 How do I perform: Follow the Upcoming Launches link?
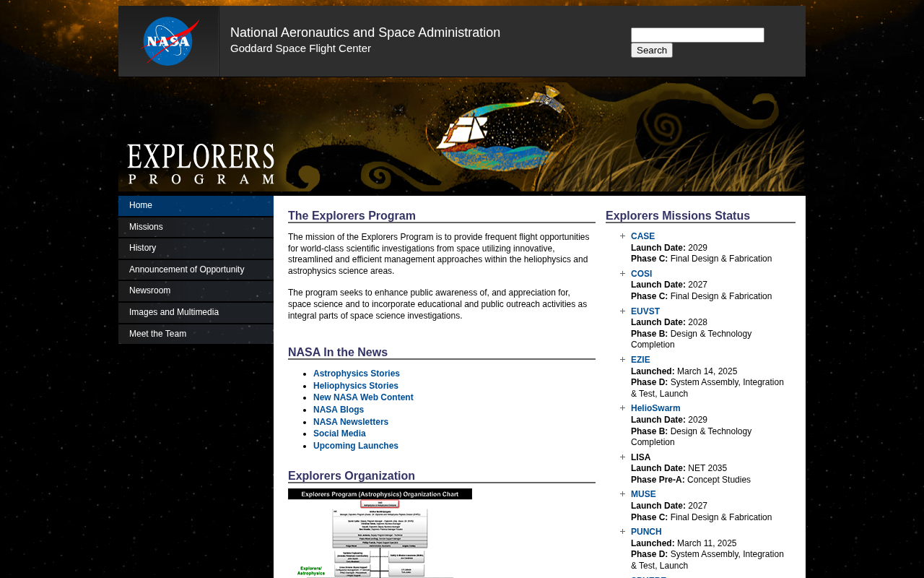point(356,446)
